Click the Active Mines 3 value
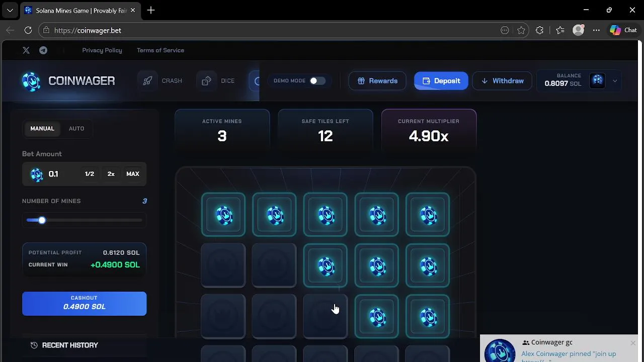The width and height of the screenshot is (644, 362). 222,136
